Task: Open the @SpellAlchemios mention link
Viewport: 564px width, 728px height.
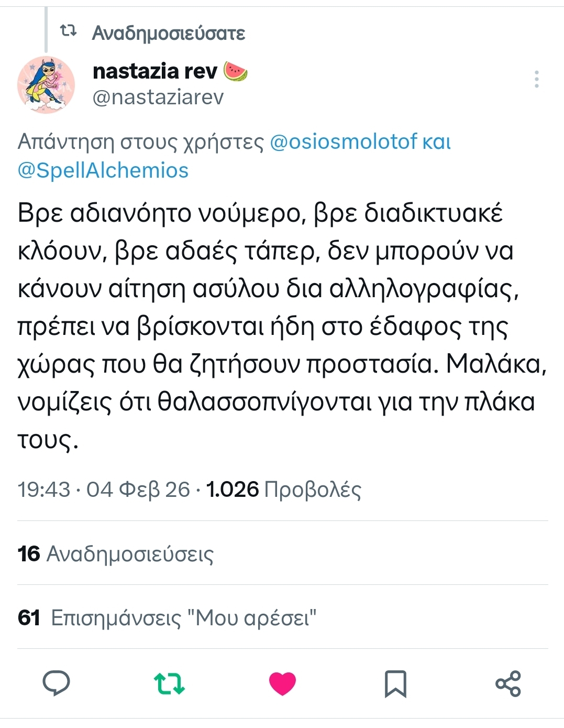Action: click(103, 170)
